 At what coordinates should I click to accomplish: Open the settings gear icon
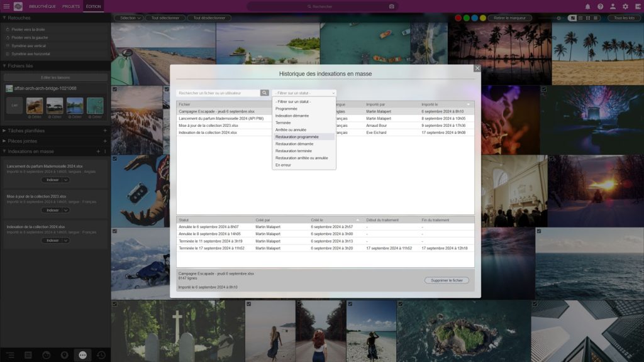[x=625, y=6]
